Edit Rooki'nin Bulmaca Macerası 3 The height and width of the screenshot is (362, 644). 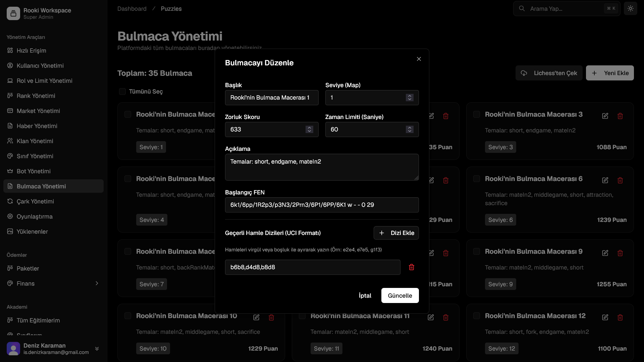click(x=605, y=116)
